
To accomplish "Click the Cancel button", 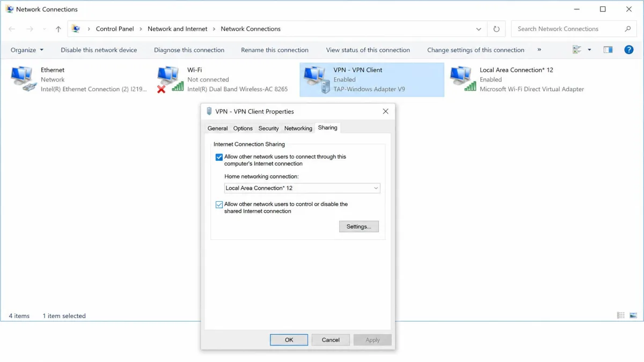I will point(331,339).
